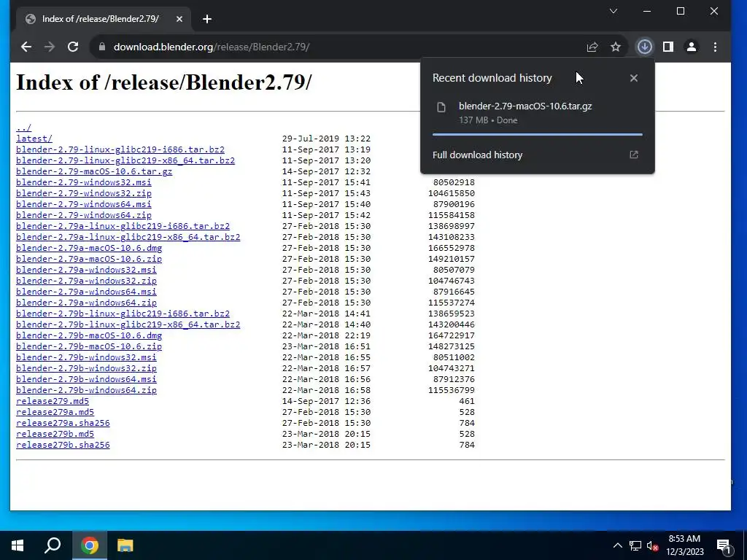
Task: Download blender-2.79b-linux-glibc219-i686.tar.bz2
Action: (x=123, y=314)
